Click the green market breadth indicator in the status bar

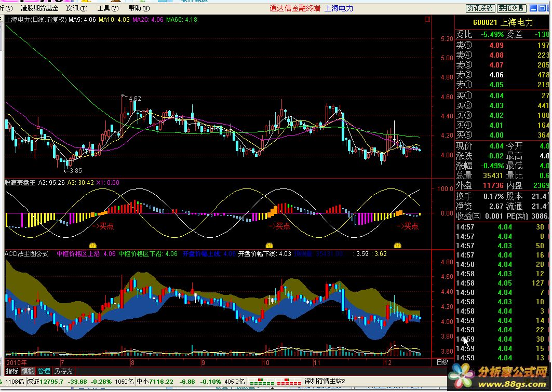[262, 382]
